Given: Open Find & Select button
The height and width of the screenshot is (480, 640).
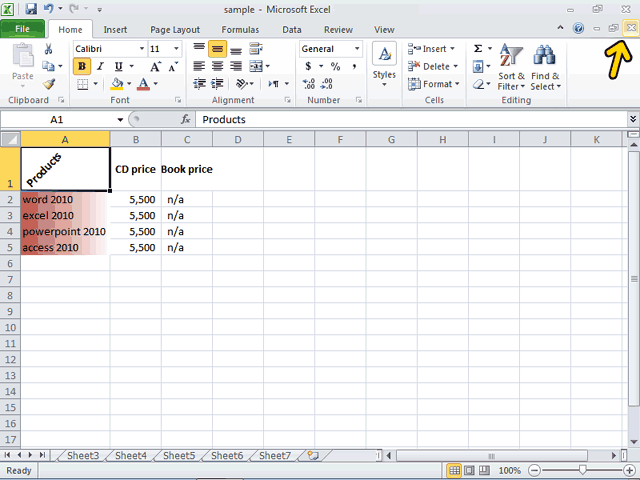Looking at the screenshot, I should tap(545, 66).
